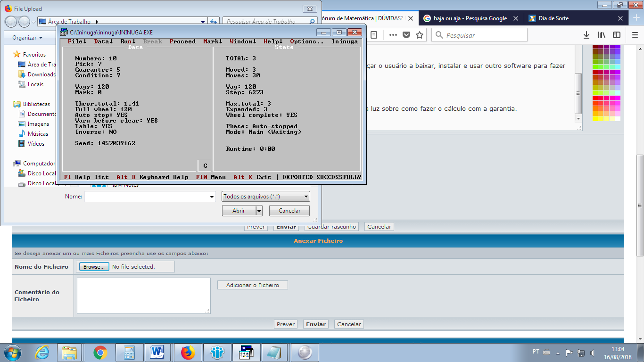This screenshot has width=644, height=362.
Task: Open the Firefox library icon
Action: (x=602, y=35)
